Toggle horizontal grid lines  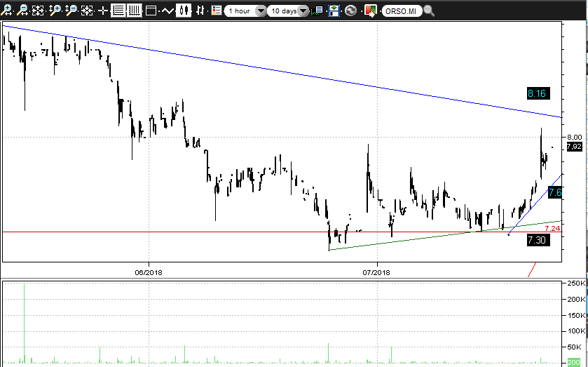tap(118, 11)
